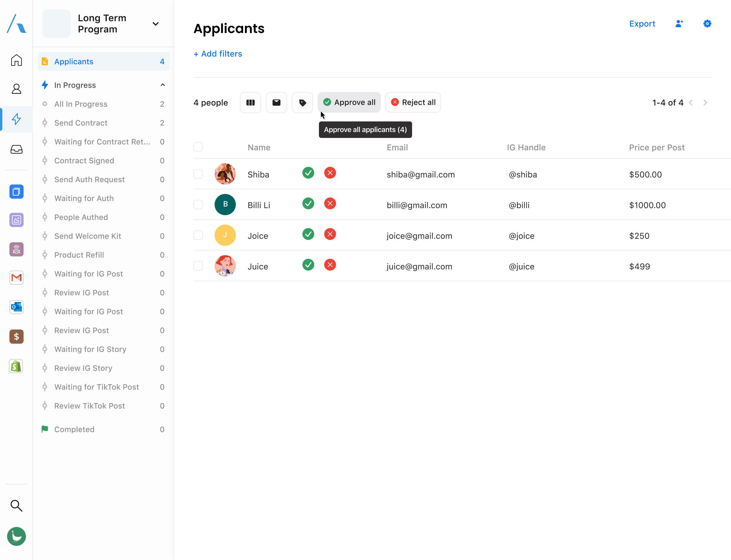Collapse the In Progress section
The height and width of the screenshot is (560, 731).
click(x=162, y=85)
